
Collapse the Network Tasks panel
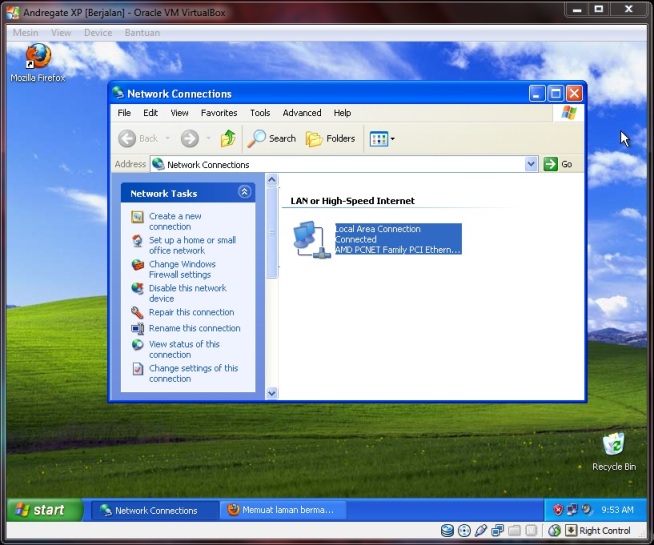[244, 192]
